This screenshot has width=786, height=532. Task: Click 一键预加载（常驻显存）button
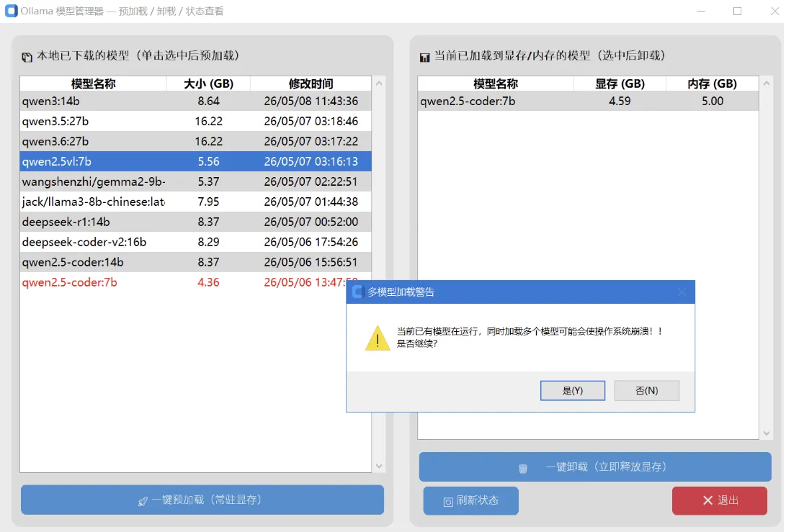coord(202,500)
